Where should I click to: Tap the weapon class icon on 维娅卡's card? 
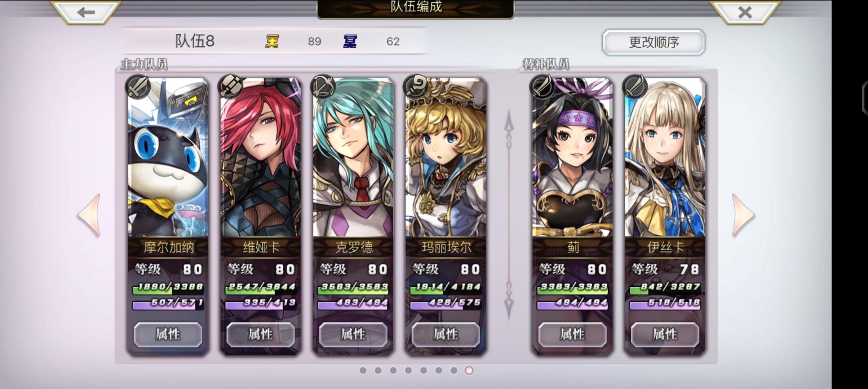231,86
